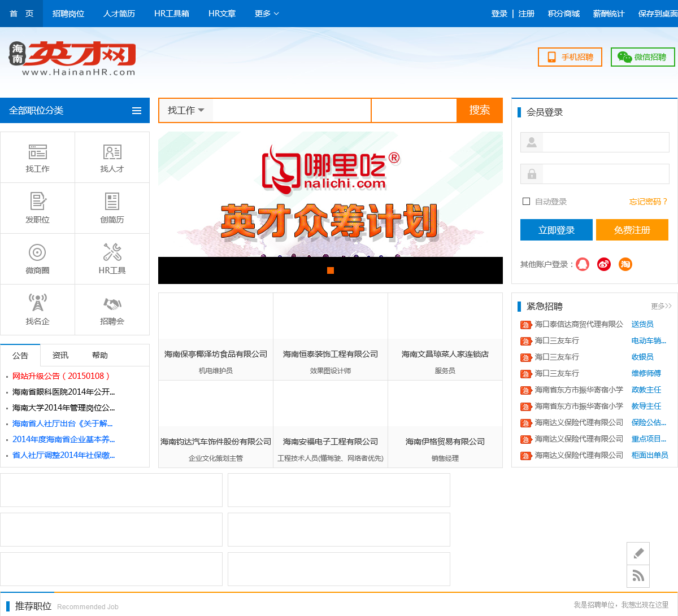Open 人才简历 in the top navigation
The image size is (678, 616).
click(119, 14)
